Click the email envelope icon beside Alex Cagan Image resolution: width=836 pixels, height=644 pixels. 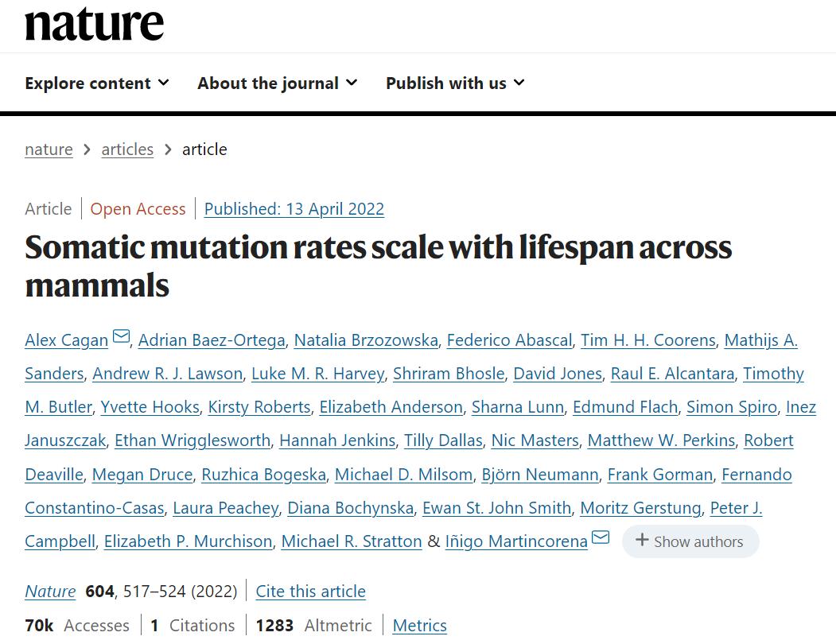(121, 337)
